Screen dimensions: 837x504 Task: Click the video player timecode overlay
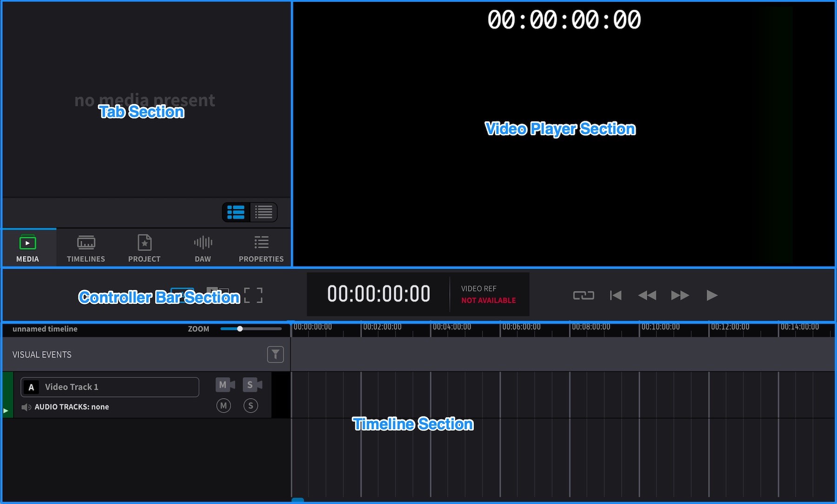(564, 20)
